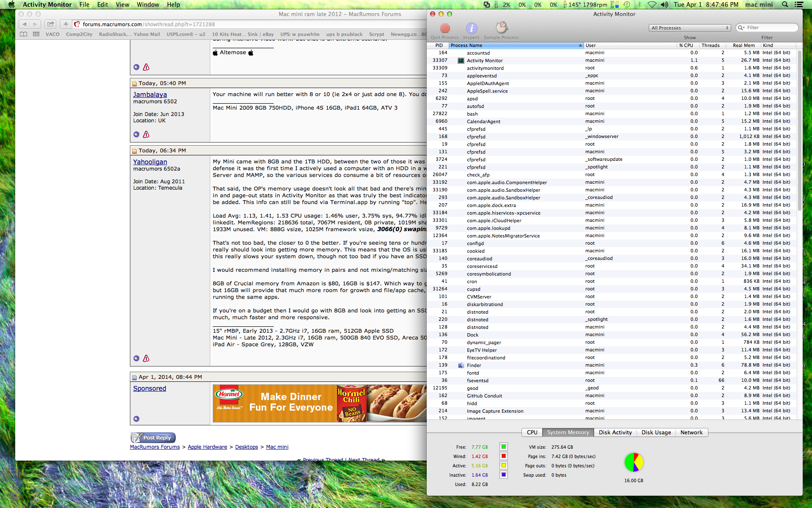The image size is (812, 508).
Task: Open Notification Center from the menu bar
Action: 799,5
